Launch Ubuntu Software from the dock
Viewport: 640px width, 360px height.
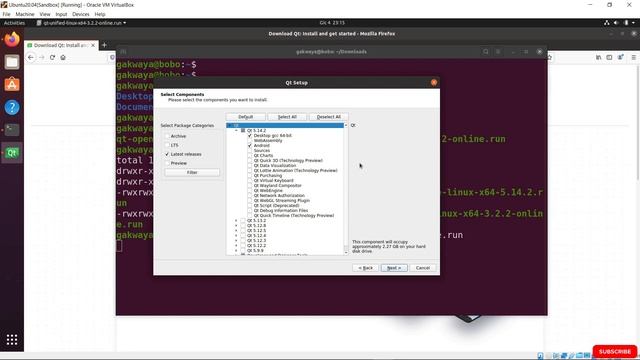[x=12, y=84]
